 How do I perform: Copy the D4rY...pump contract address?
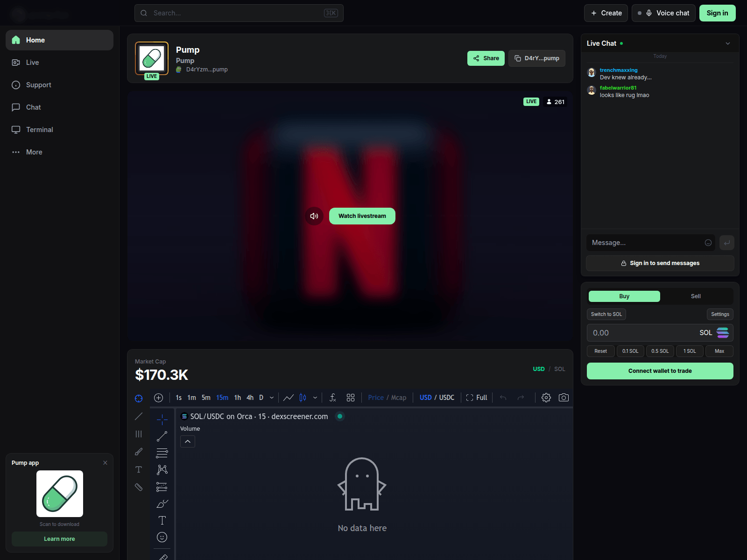537,58
